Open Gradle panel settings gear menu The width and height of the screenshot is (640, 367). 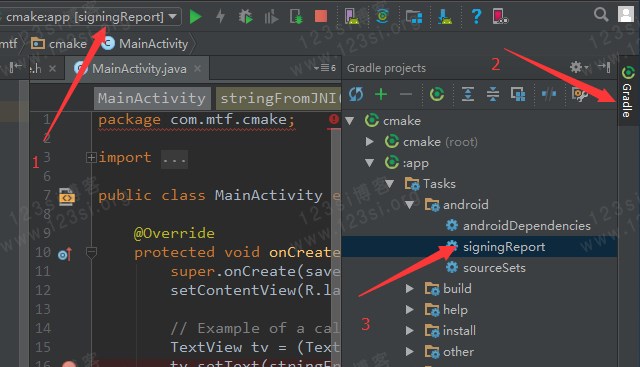(578, 67)
